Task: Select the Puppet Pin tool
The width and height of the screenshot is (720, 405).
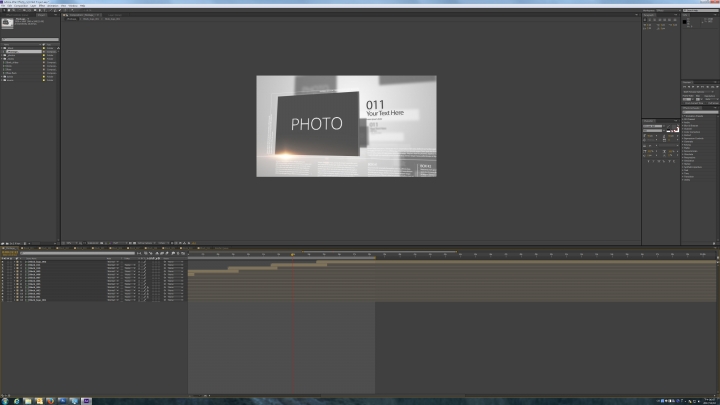Action: (73, 10)
